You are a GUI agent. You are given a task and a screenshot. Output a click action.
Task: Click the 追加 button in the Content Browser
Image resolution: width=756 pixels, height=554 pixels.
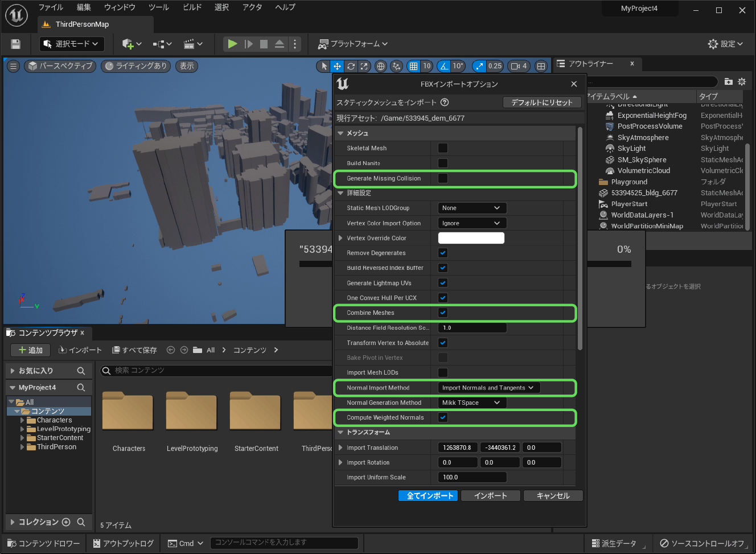(30, 350)
